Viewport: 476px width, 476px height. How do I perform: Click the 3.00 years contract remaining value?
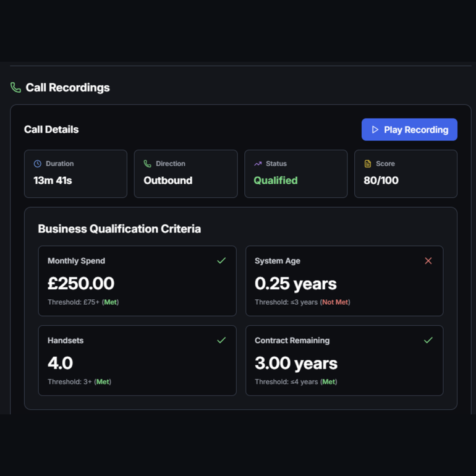click(296, 363)
